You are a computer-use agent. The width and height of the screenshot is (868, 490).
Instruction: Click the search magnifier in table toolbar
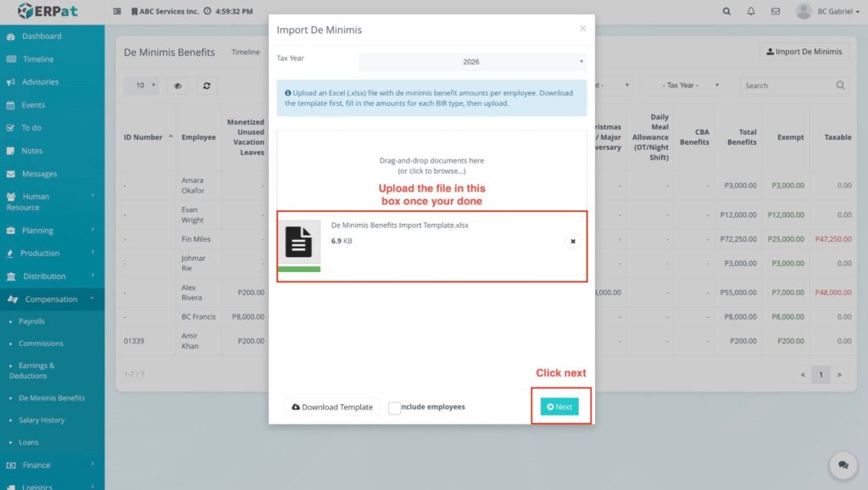840,86
